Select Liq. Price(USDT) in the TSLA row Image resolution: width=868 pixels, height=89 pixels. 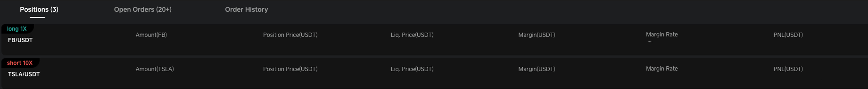412,69
